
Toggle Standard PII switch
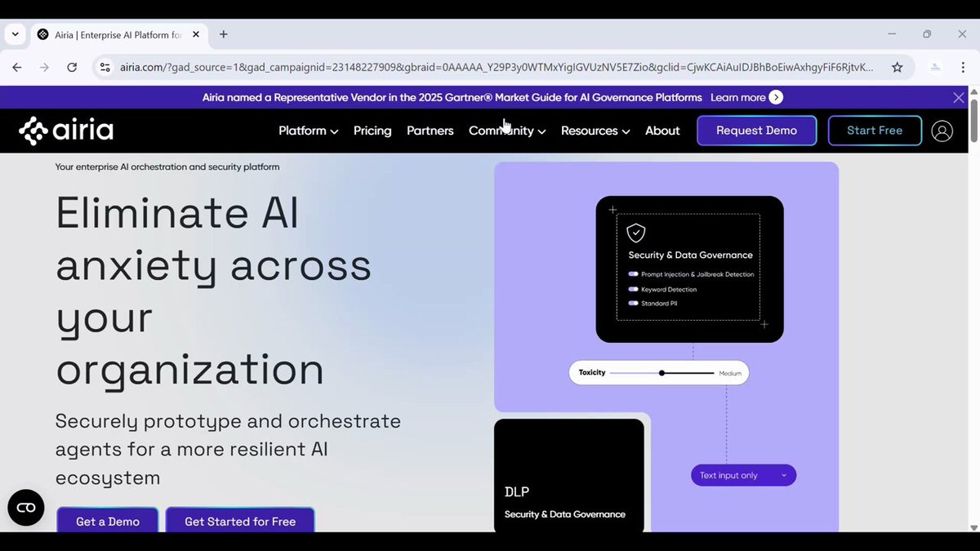tap(633, 303)
